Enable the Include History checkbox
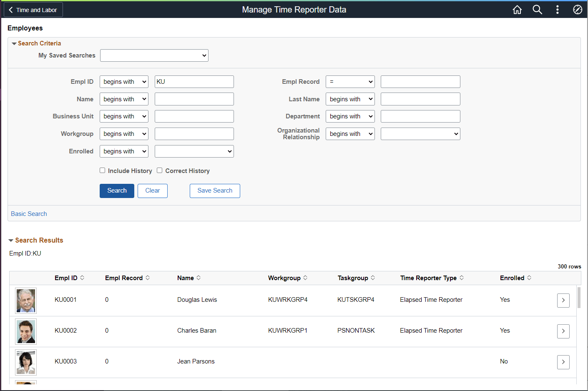588x391 pixels. [x=102, y=170]
